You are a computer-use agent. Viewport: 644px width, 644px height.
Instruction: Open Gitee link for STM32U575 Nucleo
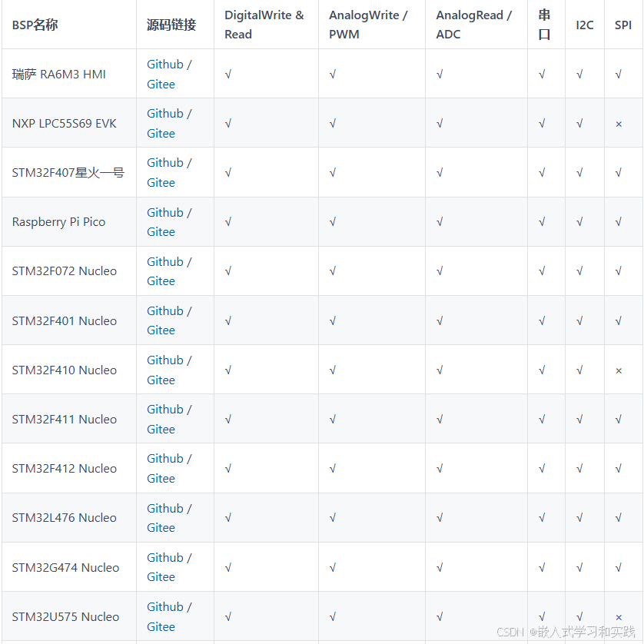161,627
